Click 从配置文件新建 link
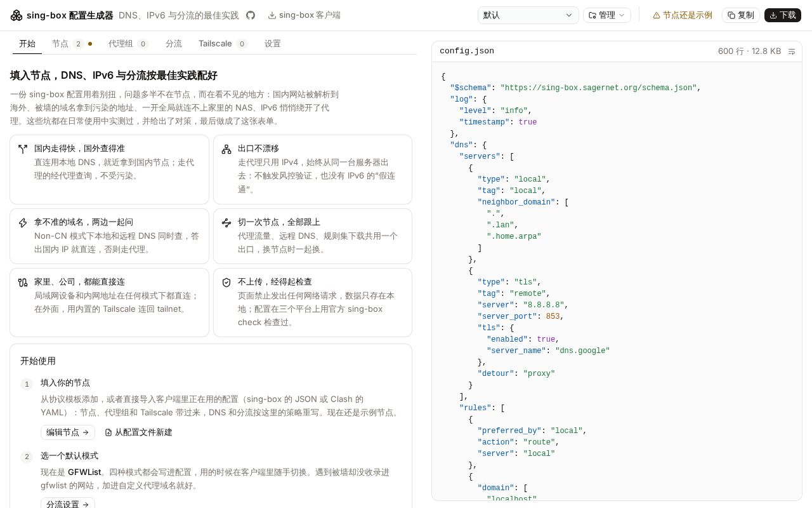This screenshot has width=812, height=508. tap(138, 432)
